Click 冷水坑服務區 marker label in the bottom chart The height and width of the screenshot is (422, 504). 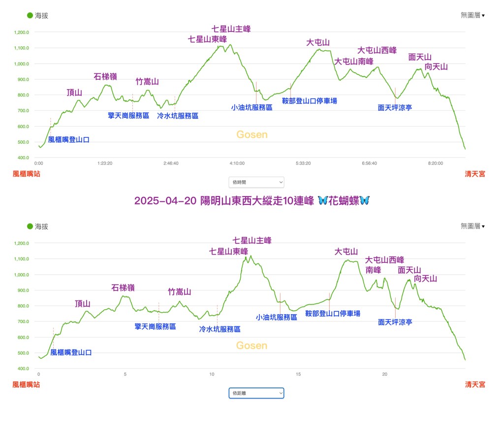click(220, 329)
